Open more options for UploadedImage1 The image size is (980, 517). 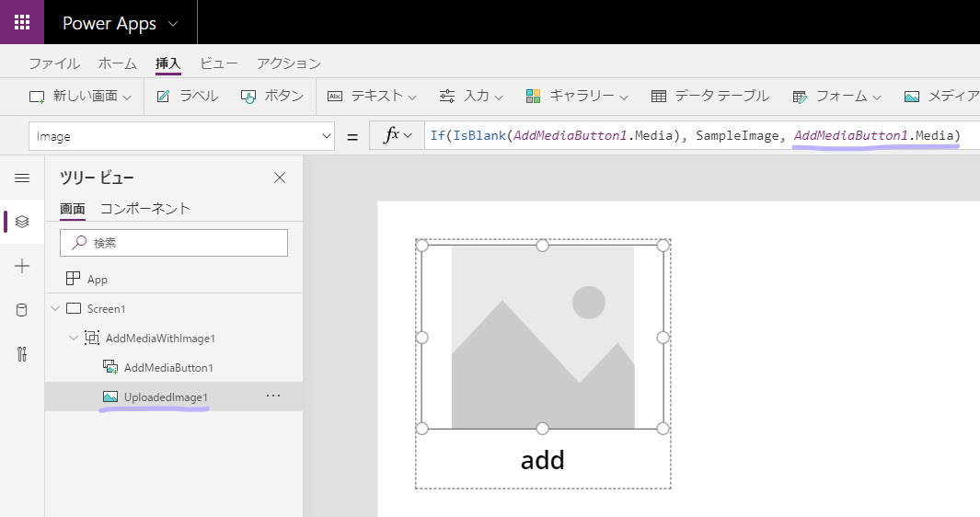click(x=272, y=396)
